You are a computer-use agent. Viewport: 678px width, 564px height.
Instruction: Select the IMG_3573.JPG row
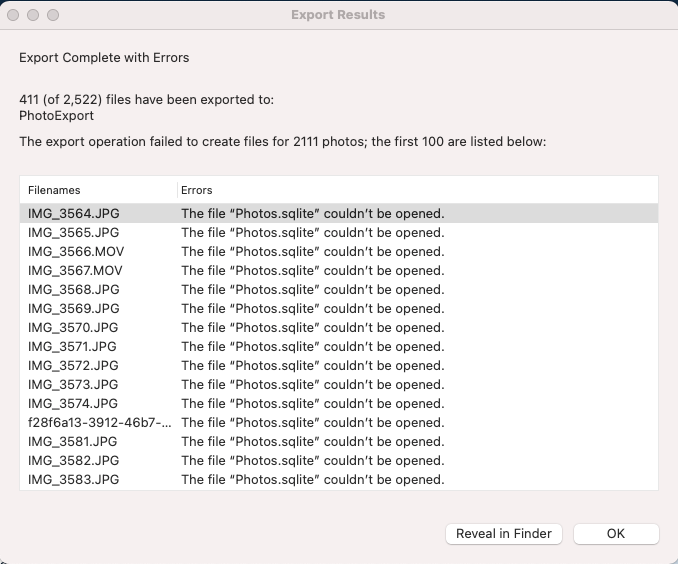coord(339,385)
